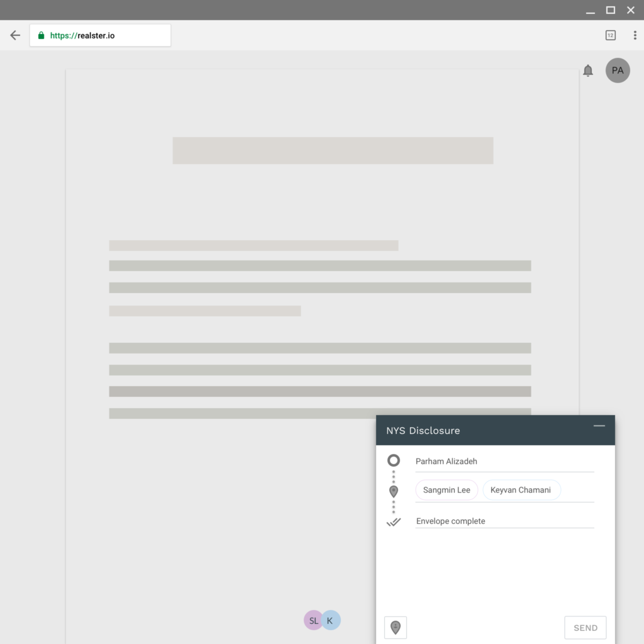Click the double checkmark completion icon

pyautogui.click(x=394, y=521)
